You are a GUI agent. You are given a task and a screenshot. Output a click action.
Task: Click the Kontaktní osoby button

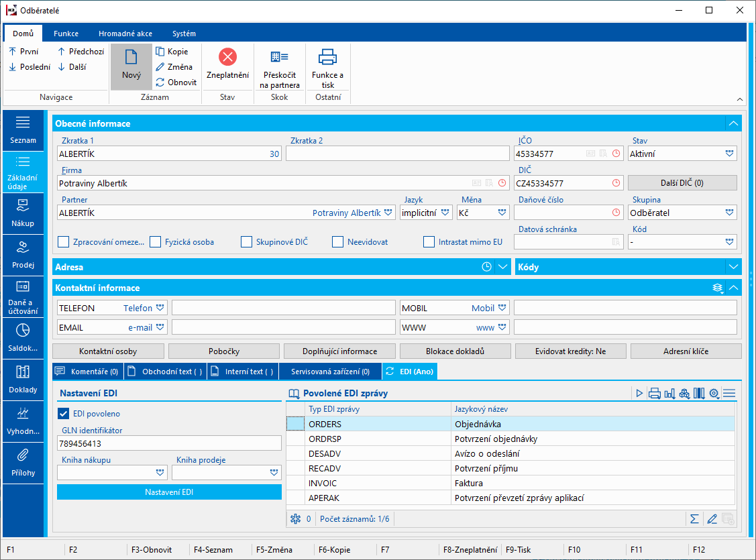tap(108, 351)
